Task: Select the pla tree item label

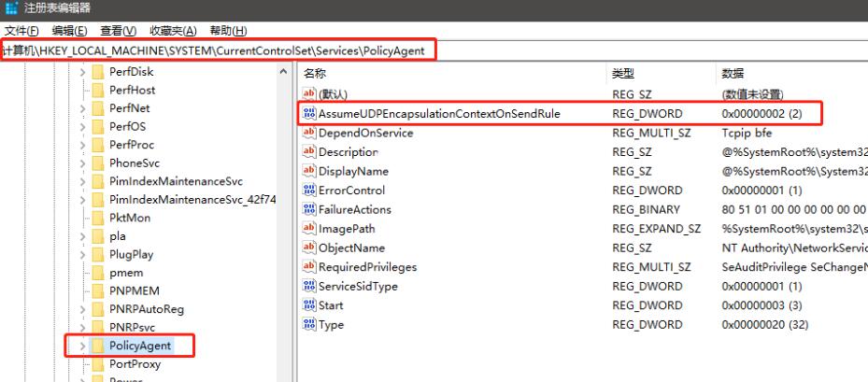Action: point(118,236)
